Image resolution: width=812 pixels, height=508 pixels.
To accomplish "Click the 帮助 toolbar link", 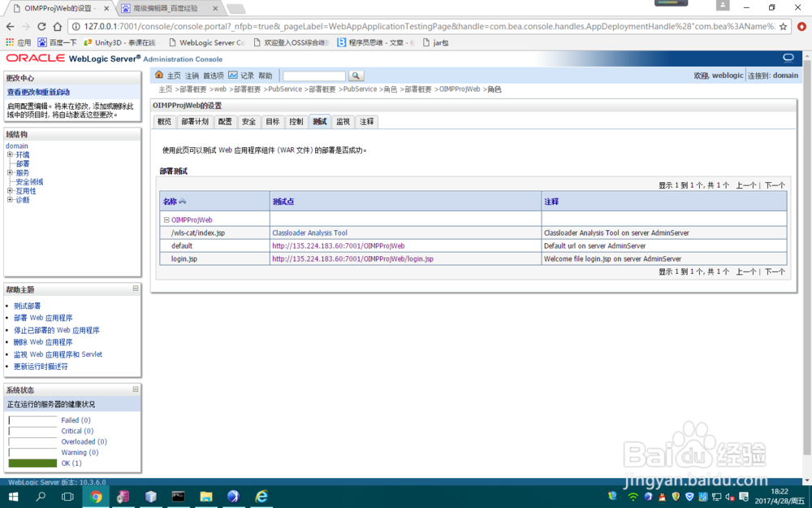I will 266,76.
